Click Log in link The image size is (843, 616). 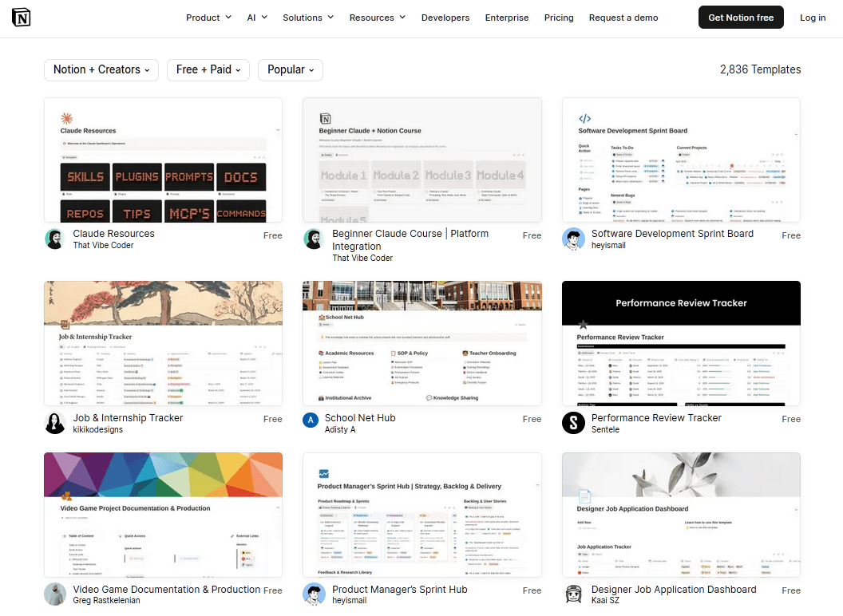813,18
